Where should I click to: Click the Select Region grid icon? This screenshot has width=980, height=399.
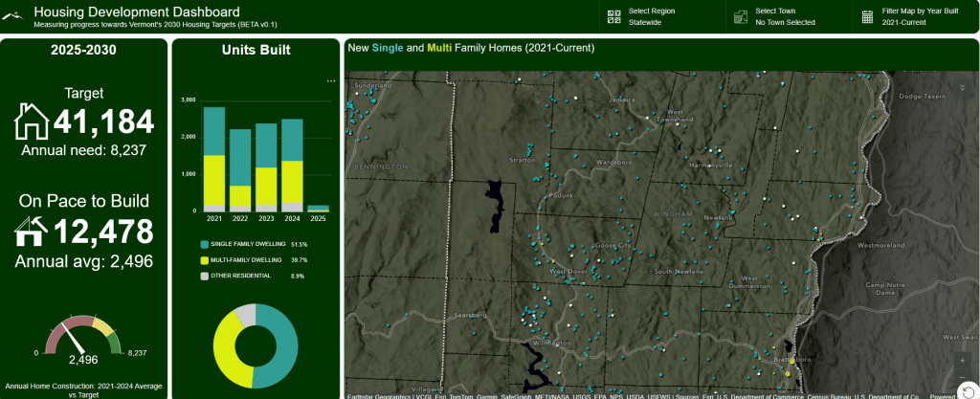pyautogui.click(x=613, y=16)
